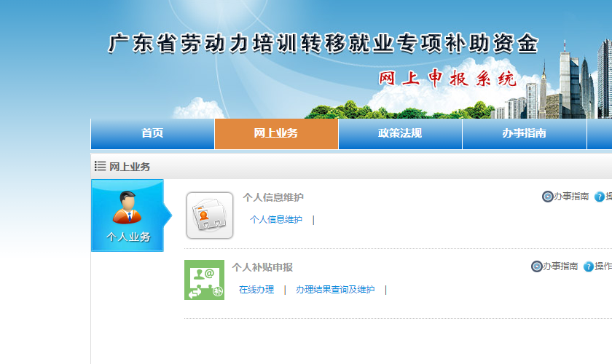Click the 在线办理 link

(x=256, y=290)
